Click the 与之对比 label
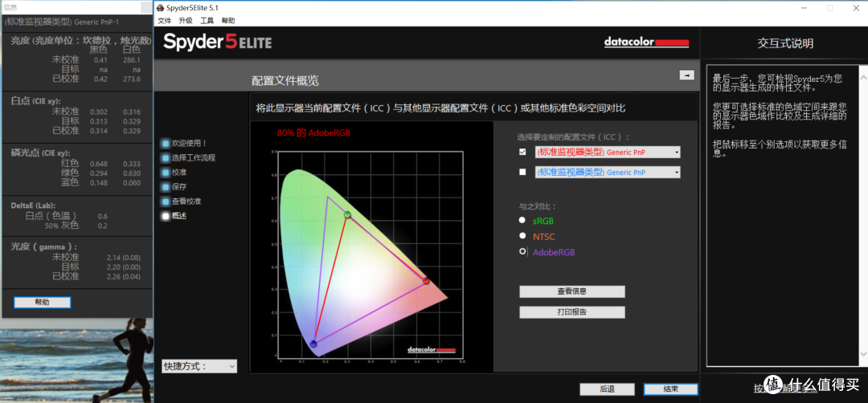 coord(538,206)
